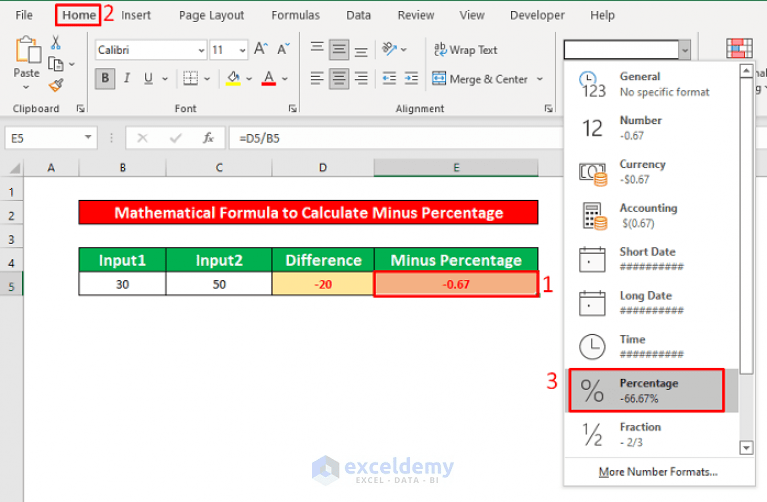The image size is (767, 502).
Task: Set Top Align
Action: pyautogui.click(x=317, y=48)
